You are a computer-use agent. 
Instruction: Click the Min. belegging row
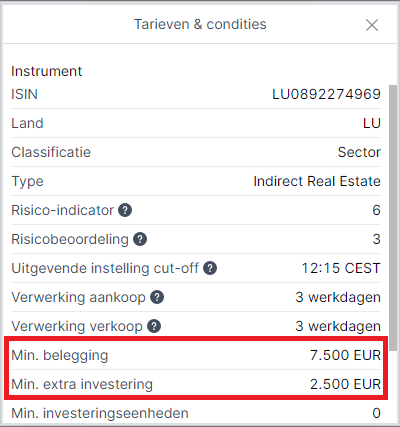click(196, 355)
